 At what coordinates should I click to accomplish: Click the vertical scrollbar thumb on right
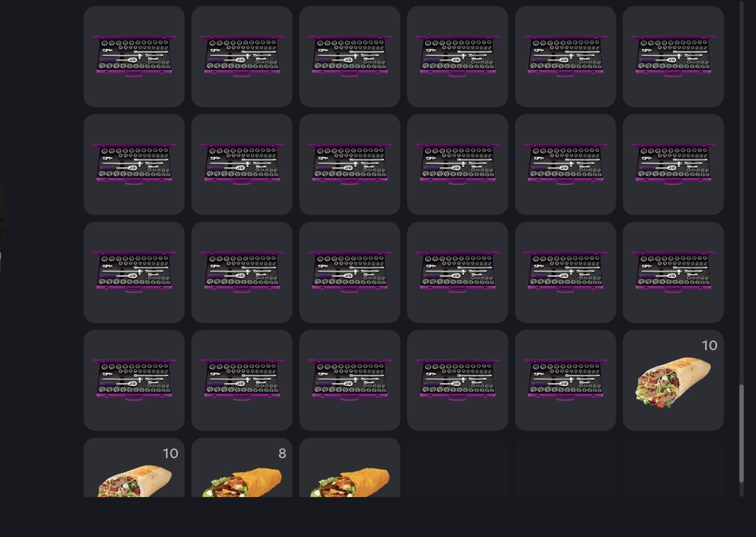(x=741, y=433)
